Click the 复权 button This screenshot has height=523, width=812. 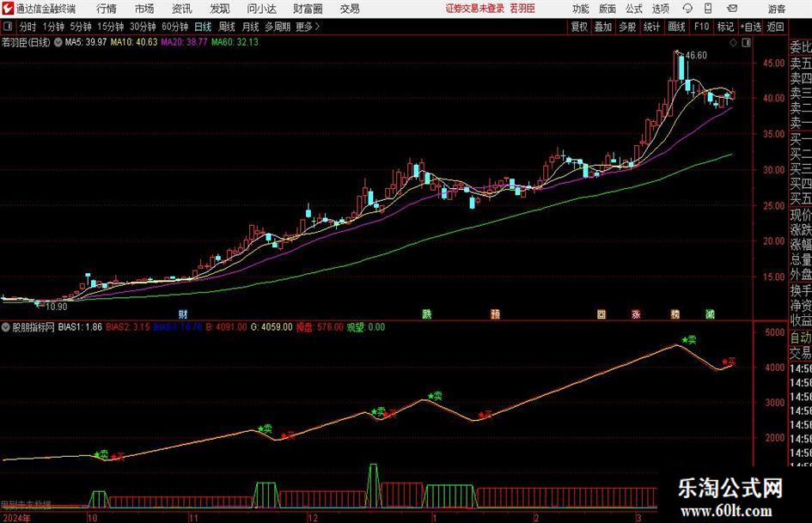coord(579,27)
